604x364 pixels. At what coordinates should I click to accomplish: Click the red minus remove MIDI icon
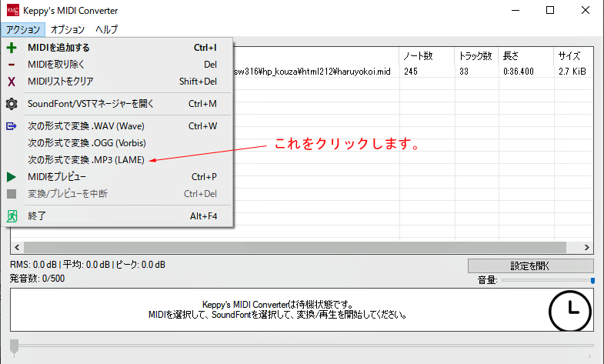coord(12,65)
